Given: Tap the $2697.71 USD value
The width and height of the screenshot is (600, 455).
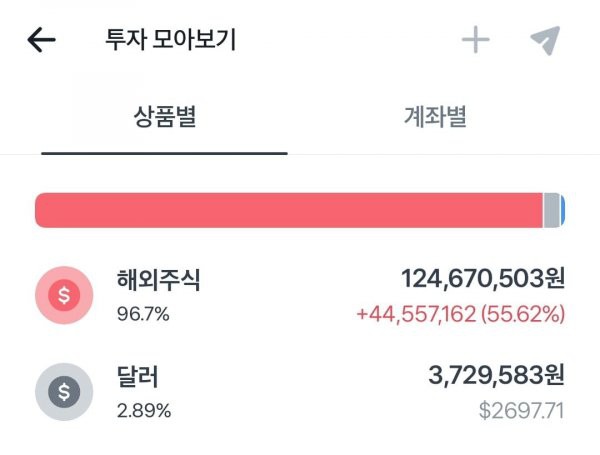Looking at the screenshot, I should pos(522,411).
